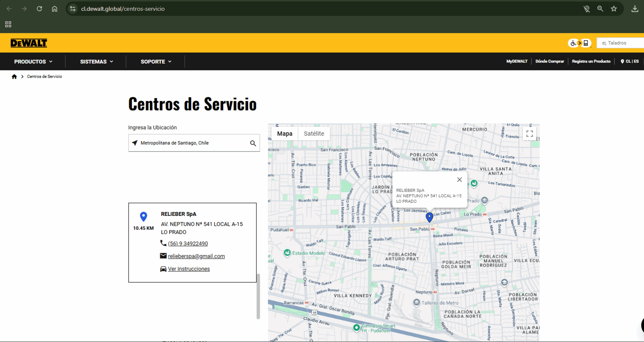Open Ver Instrucciones directions link
The height and width of the screenshot is (342, 644).
[x=189, y=269]
